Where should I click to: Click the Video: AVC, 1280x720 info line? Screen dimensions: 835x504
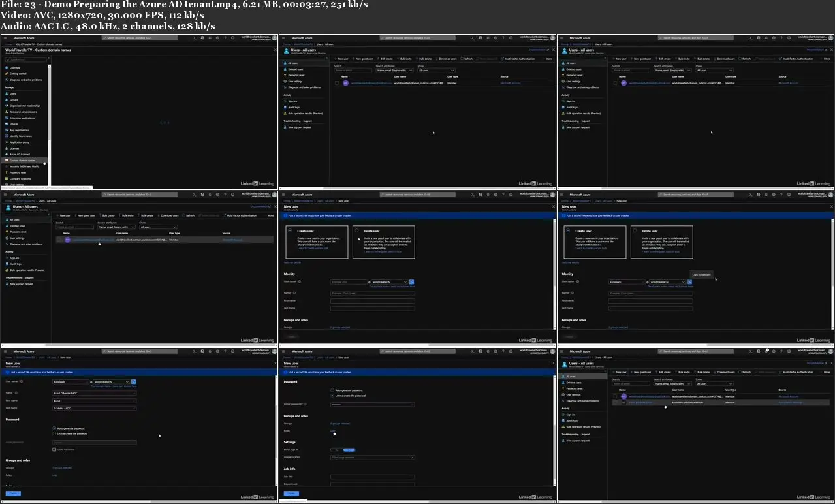pyautogui.click(x=102, y=15)
